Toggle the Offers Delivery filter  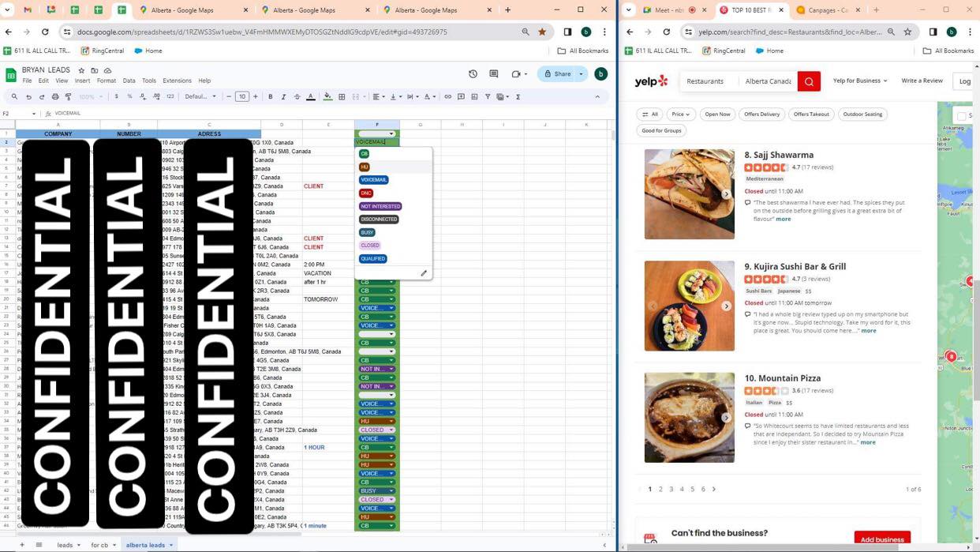(x=761, y=114)
